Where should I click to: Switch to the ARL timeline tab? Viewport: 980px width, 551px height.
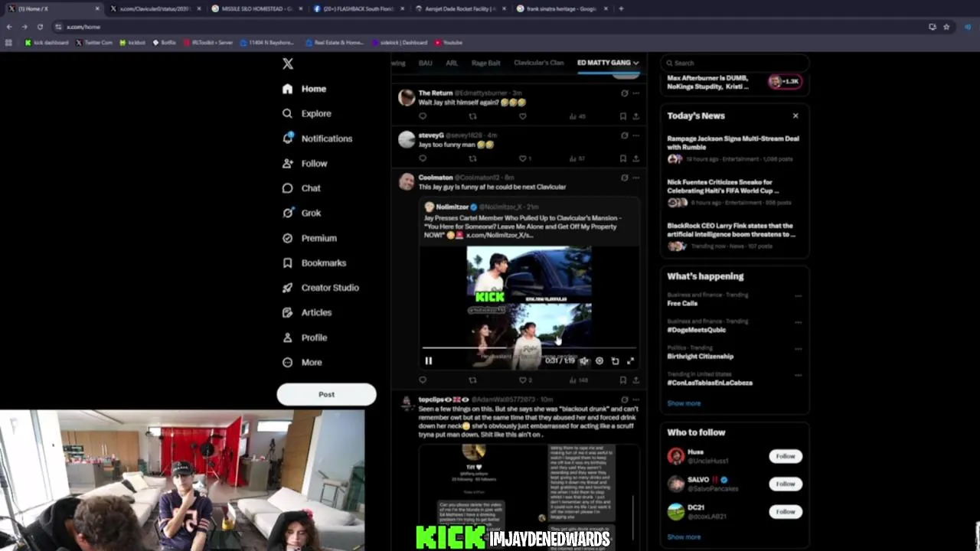[452, 63]
